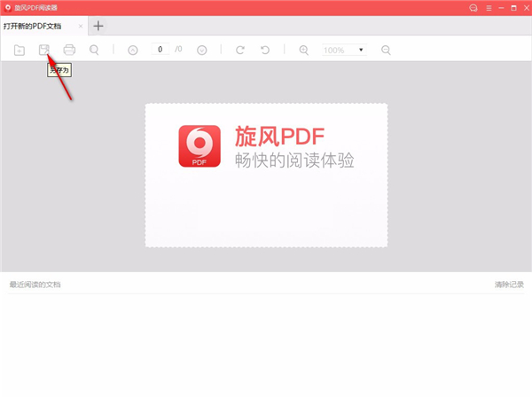532x399 pixels.
Task: Click the dashed drop area with 旋风PDF logo
Action: [266, 175]
